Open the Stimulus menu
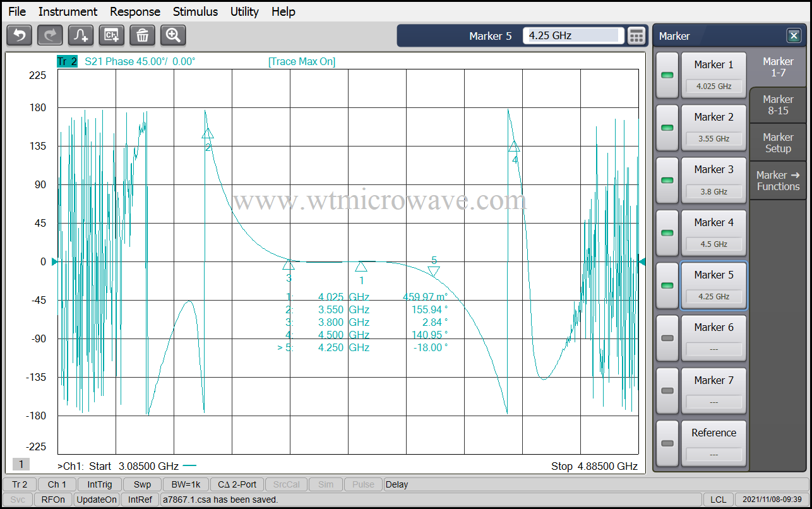The height and width of the screenshot is (509, 812). click(195, 11)
